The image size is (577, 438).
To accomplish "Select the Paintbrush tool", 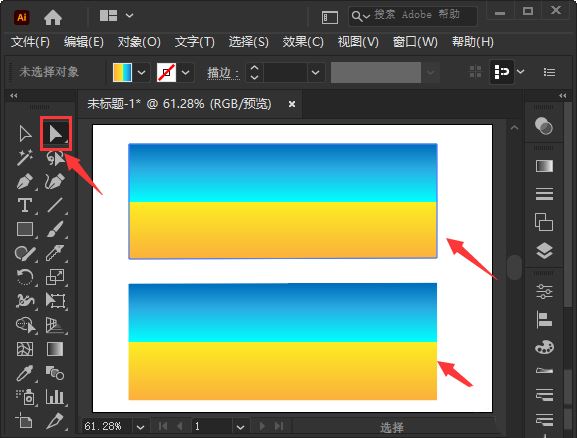I will (x=55, y=229).
